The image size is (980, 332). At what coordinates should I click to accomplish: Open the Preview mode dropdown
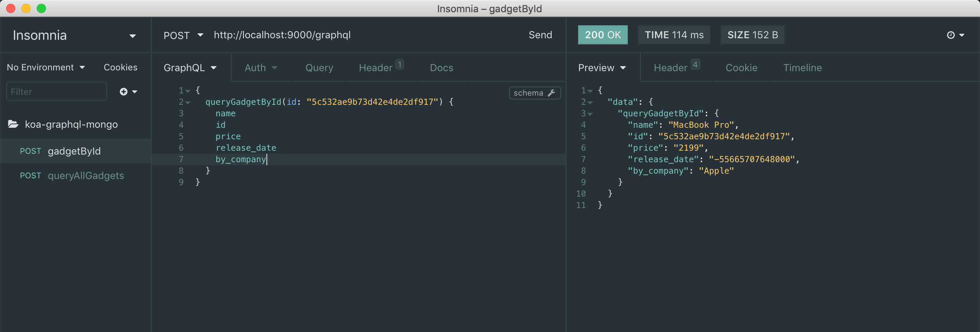point(602,68)
